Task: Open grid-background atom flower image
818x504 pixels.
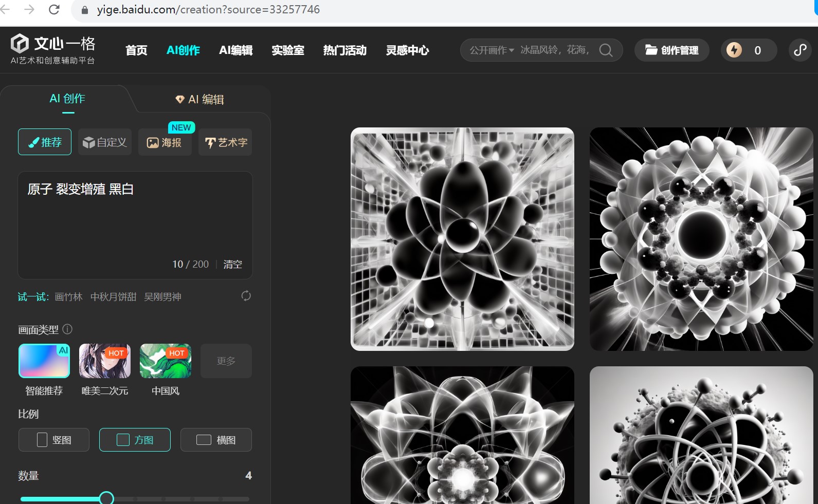Action: (462, 239)
